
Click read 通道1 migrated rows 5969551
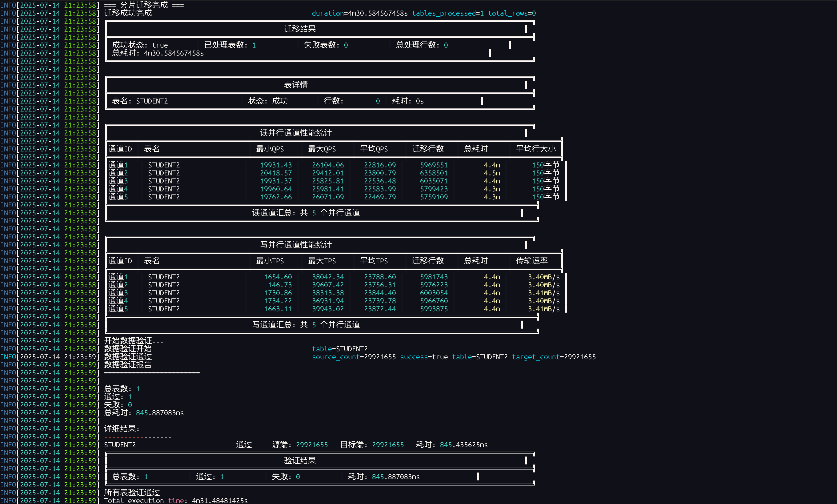tap(433, 165)
